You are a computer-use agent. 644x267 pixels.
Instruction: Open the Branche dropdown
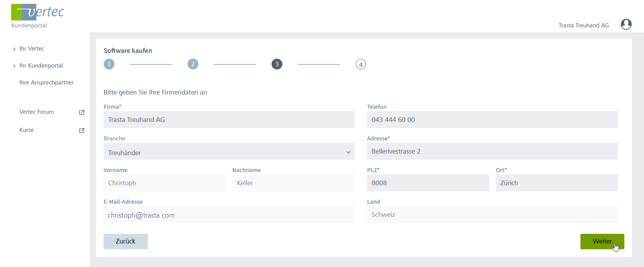(x=229, y=152)
